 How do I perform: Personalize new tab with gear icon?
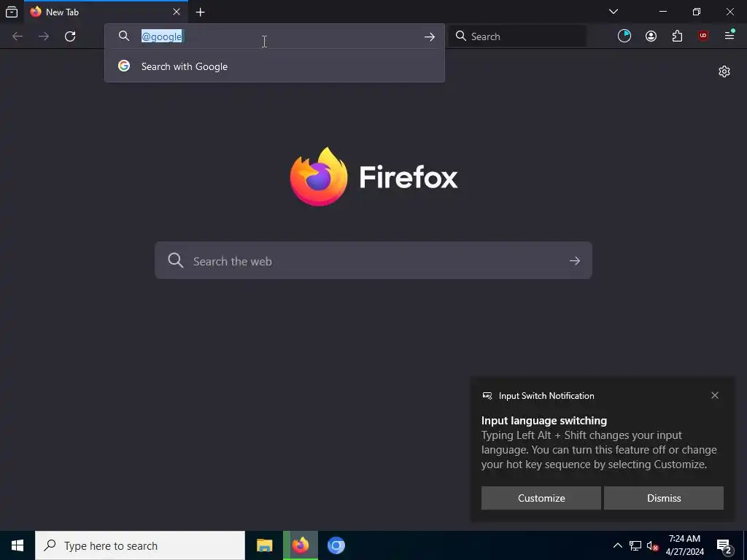[724, 71]
